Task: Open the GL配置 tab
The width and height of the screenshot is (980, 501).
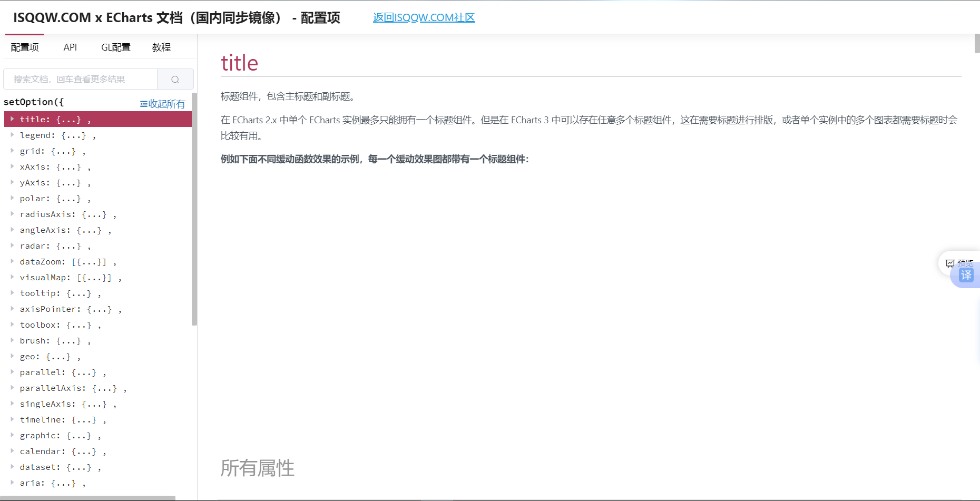Action: click(x=115, y=47)
